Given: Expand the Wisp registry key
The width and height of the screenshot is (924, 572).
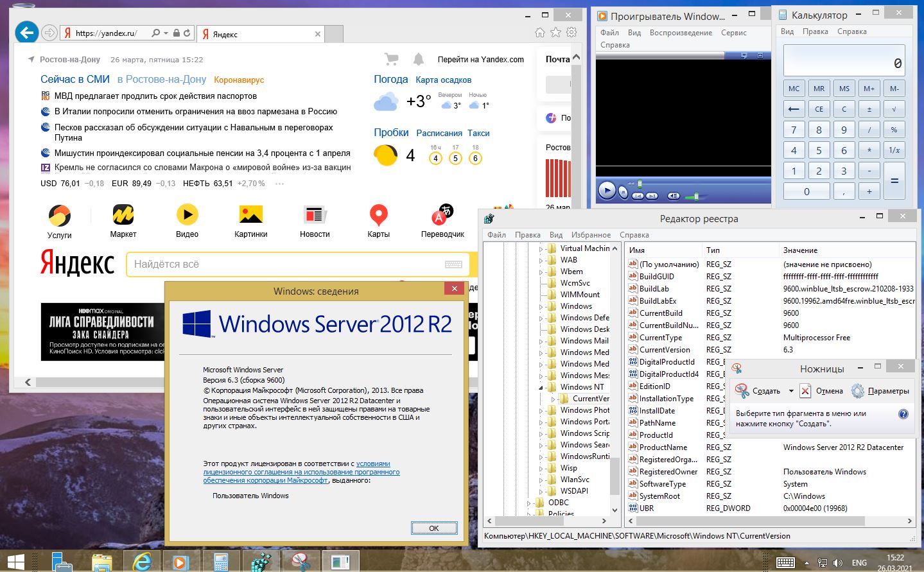Looking at the screenshot, I should coord(541,468).
